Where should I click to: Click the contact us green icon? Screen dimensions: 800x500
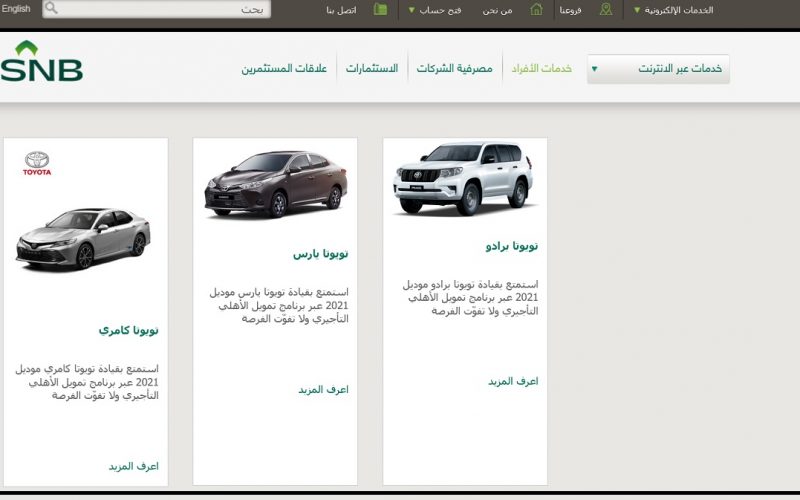380,9
